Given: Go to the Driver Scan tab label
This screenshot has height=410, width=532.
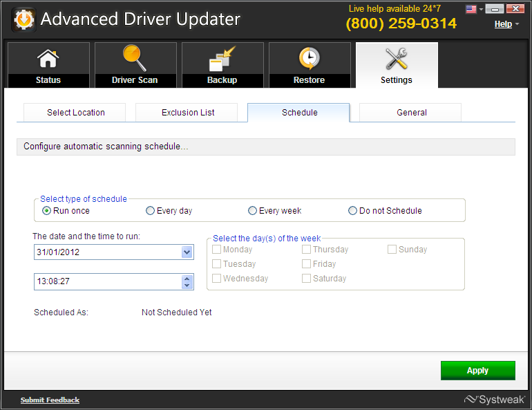Looking at the screenshot, I should click(135, 80).
